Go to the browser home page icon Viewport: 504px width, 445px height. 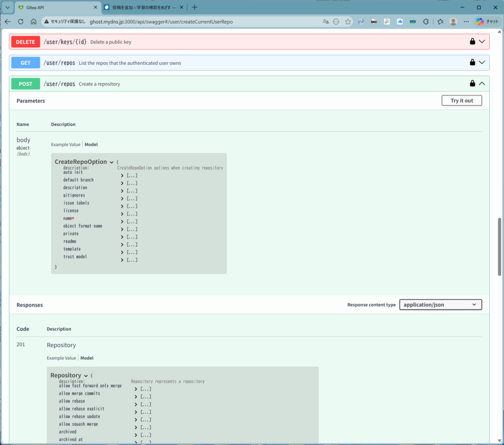33,22
